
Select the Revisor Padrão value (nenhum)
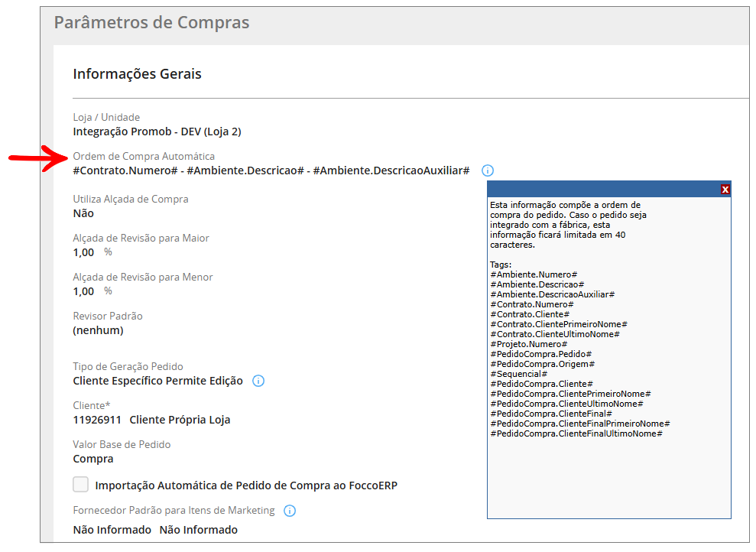[x=98, y=331]
